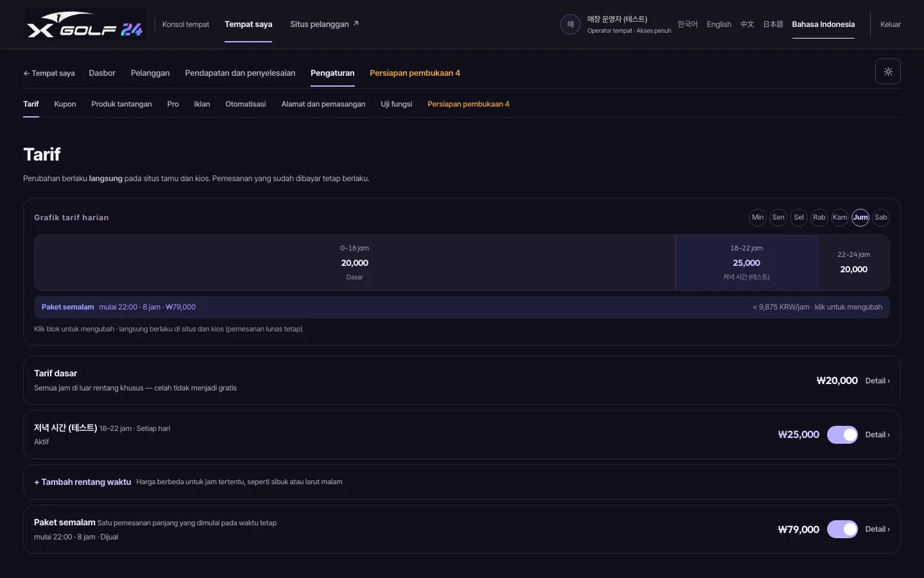Select Min day in tariff chart
The image size is (924, 578).
click(758, 218)
